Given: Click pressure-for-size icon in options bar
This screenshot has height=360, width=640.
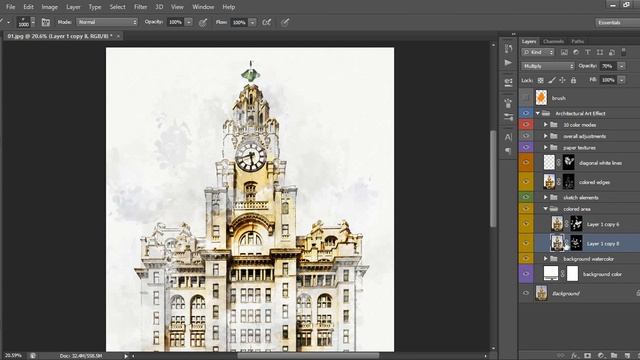Looking at the screenshot, I should [x=285, y=22].
